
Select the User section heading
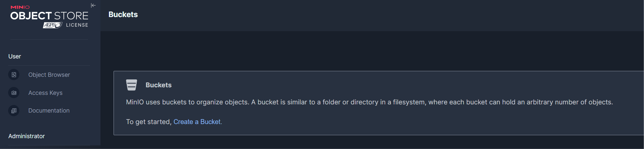click(15, 56)
